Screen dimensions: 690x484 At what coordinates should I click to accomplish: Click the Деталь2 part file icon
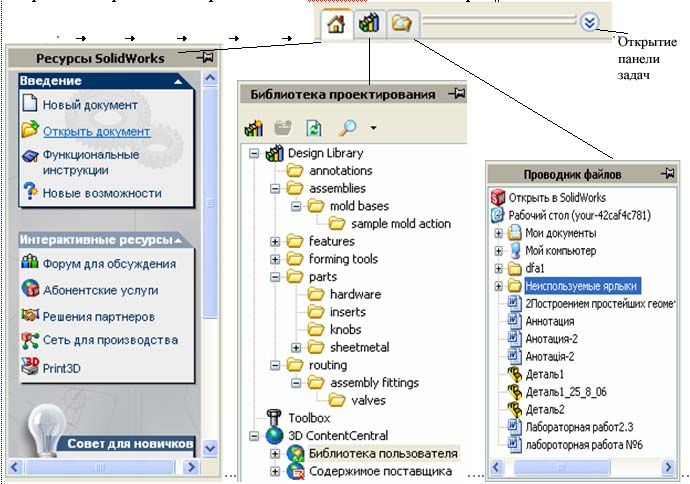point(514,409)
